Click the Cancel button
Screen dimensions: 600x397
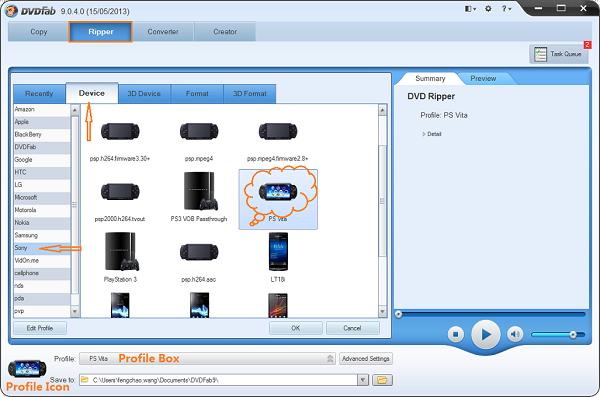click(352, 328)
